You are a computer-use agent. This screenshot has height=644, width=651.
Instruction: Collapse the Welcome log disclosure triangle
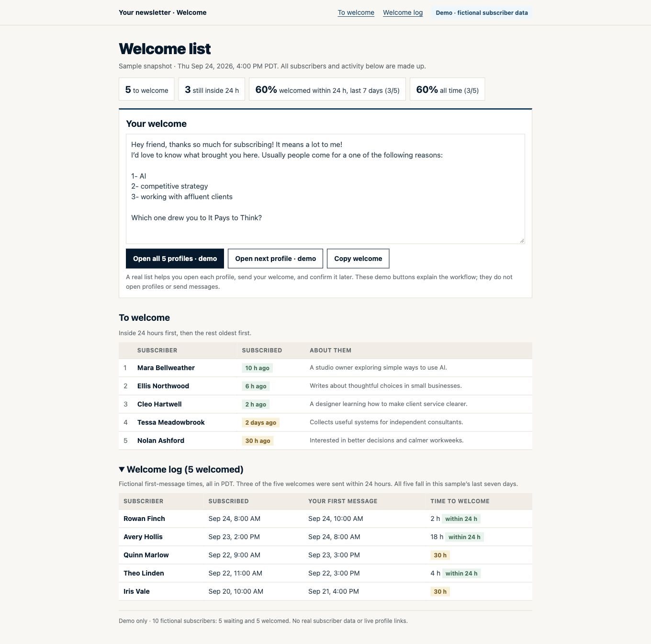point(122,469)
